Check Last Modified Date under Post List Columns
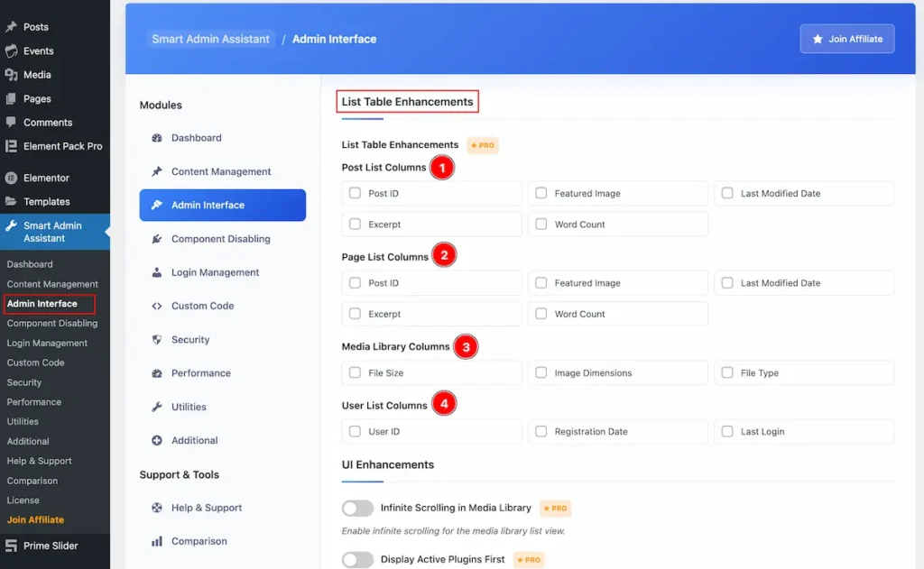Viewport: 924px width, 569px height. point(727,193)
